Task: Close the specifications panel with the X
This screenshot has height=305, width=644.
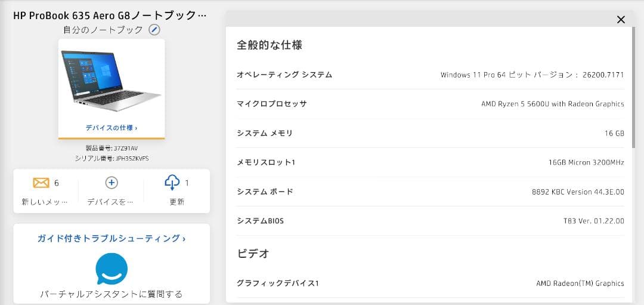Action: pyautogui.click(x=621, y=20)
